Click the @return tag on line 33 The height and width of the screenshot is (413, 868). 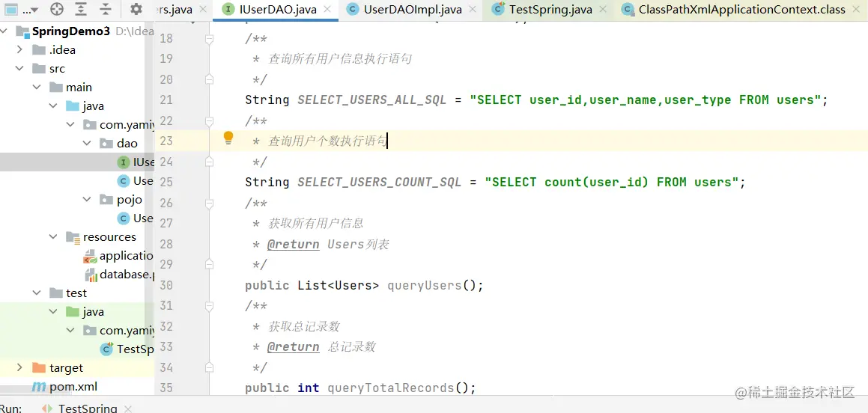pos(293,347)
